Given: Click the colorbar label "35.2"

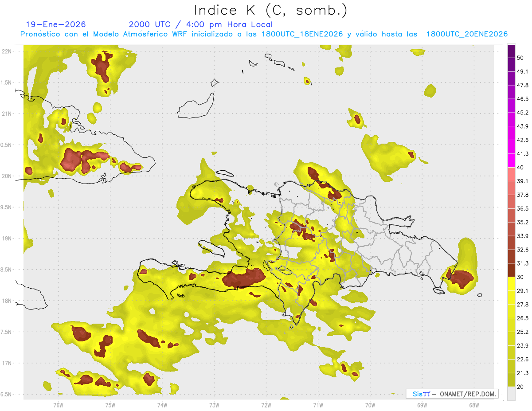Looking at the screenshot, I should pos(523,222).
